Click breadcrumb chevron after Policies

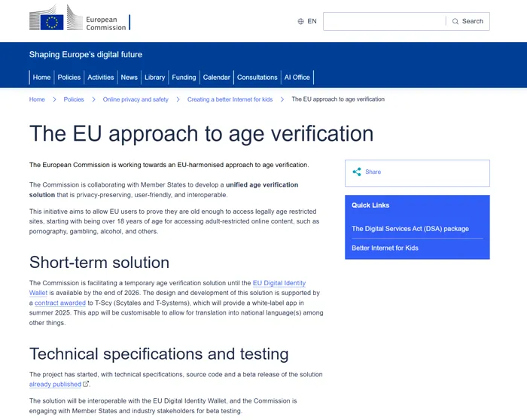tap(94, 99)
